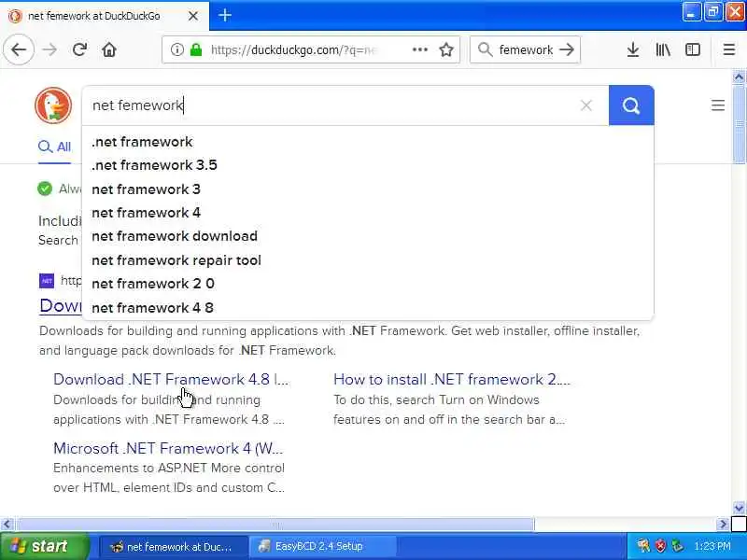747x560 pixels.
Task: Click the forward navigation arrow
Action: (49, 49)
